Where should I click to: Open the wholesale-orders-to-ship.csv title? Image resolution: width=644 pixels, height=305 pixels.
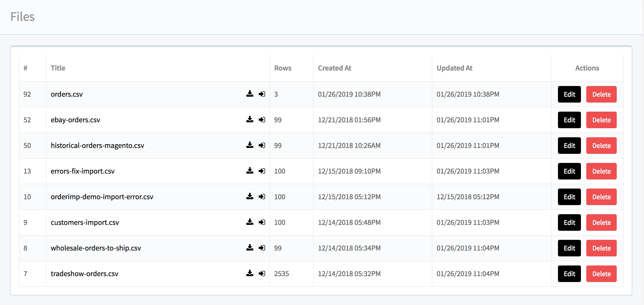click(96, 248)
